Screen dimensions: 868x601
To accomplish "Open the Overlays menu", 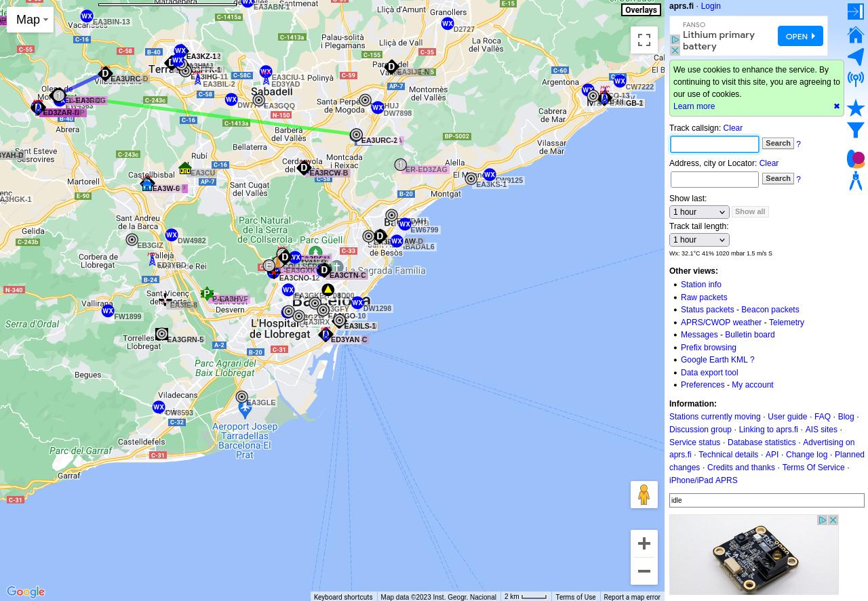I will [x=641, y=10].
